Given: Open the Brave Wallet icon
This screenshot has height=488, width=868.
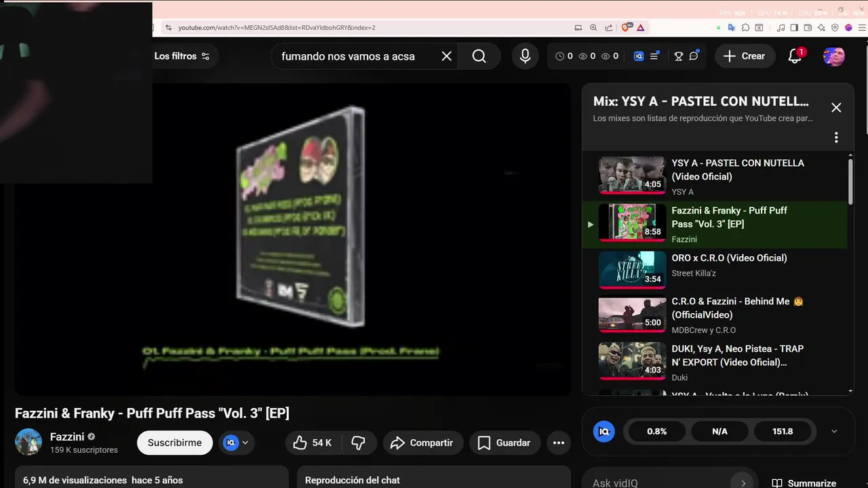Looking at the screenshot, I should pyautogui.click(x=808, y=28).
